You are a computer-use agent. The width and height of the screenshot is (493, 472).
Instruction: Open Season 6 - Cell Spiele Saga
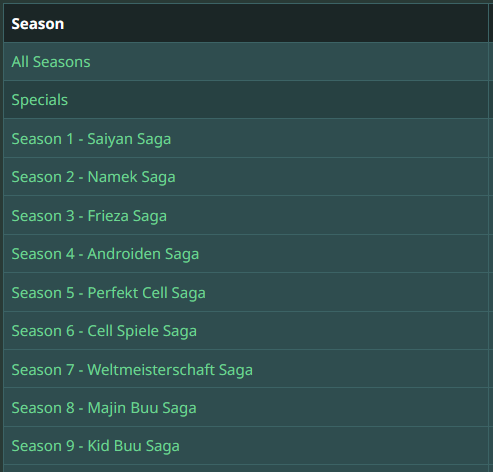tap(104, 331)
